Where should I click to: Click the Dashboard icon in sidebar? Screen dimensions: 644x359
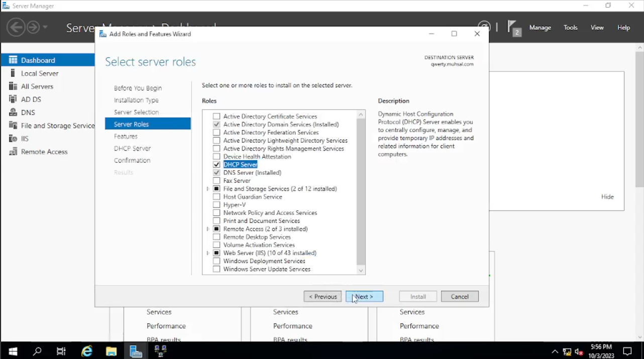tap(13, 60)
